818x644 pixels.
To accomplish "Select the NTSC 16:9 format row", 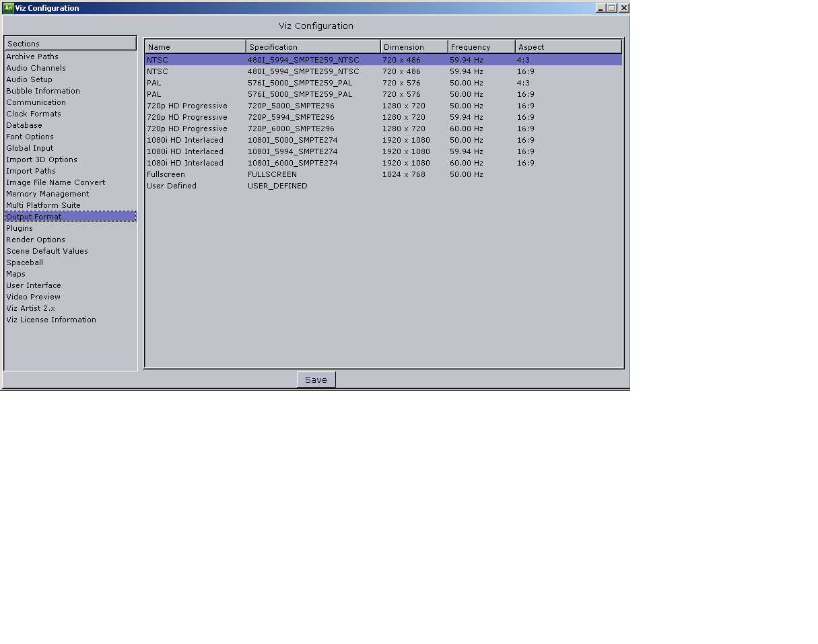I will click(x=269, y=71).
